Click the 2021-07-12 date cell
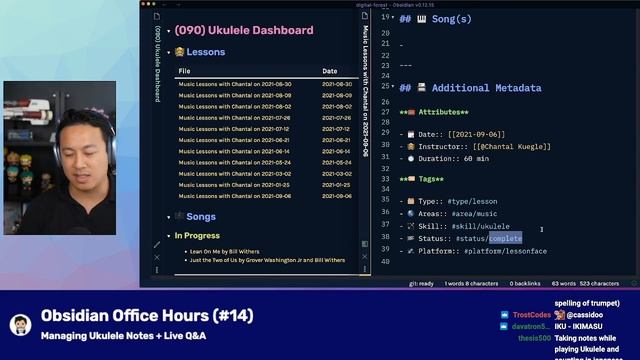Image resolution: width=640 pixels, height=360 pixels. [x=336, y=129]
